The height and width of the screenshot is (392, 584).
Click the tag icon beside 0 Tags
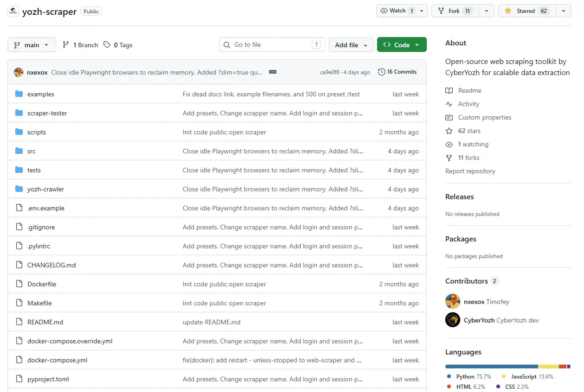(107, 45)
